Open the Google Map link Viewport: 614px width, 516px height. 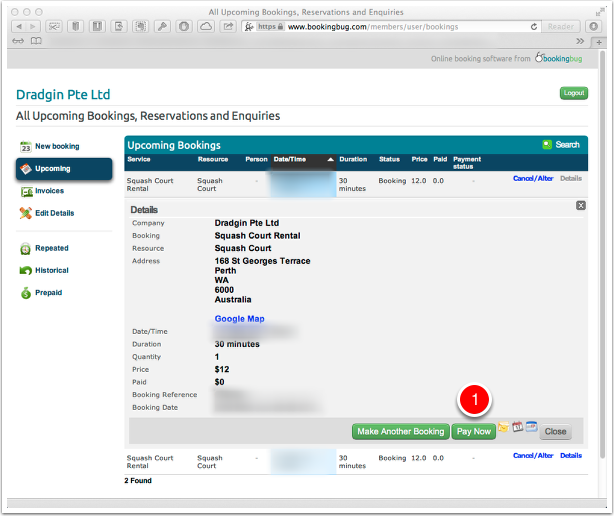pos(239,319)
